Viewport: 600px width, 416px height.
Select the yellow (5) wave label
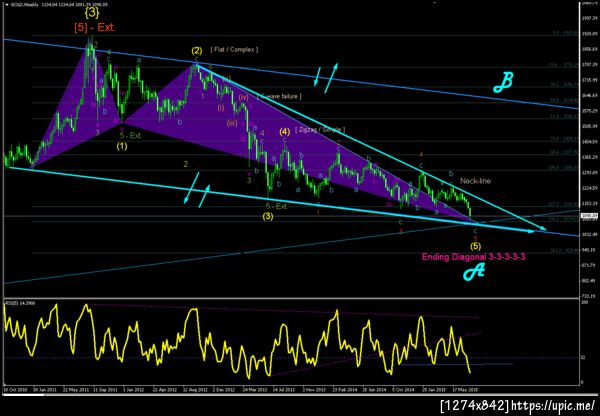click(x=476, y=245)
